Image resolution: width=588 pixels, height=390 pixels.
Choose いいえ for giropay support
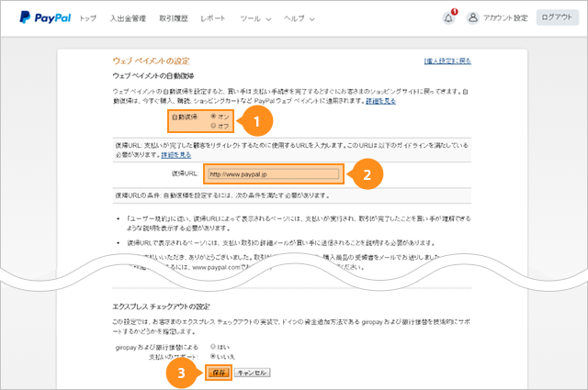pyautogui.click(x=215, y=357)
